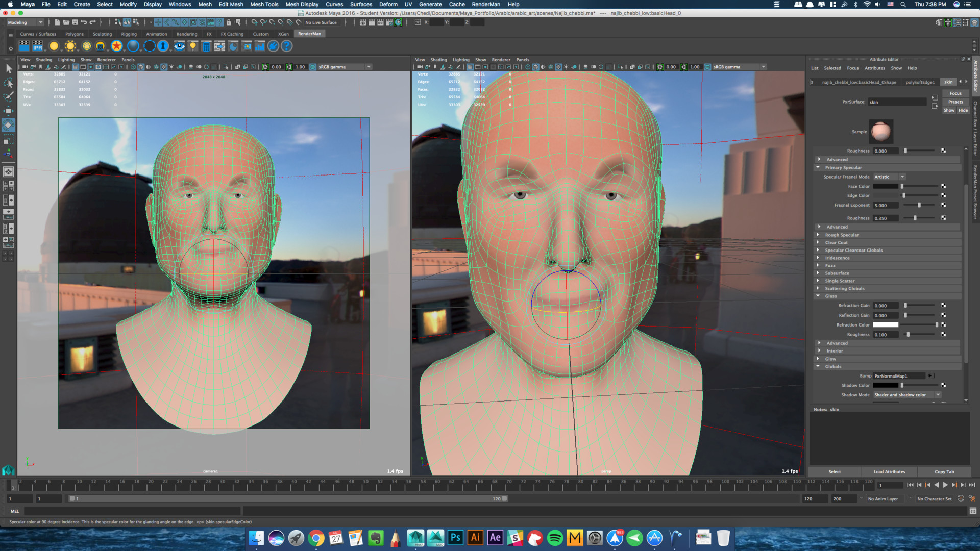Image resolution: width=980 pixels, height=551 pixels.
Task: Collapse the Primary Specular section
Action: coord(818,167)
